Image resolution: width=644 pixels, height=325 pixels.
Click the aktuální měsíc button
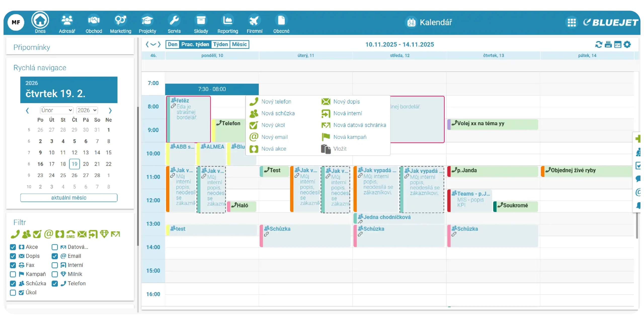click(x=69, y=198)
